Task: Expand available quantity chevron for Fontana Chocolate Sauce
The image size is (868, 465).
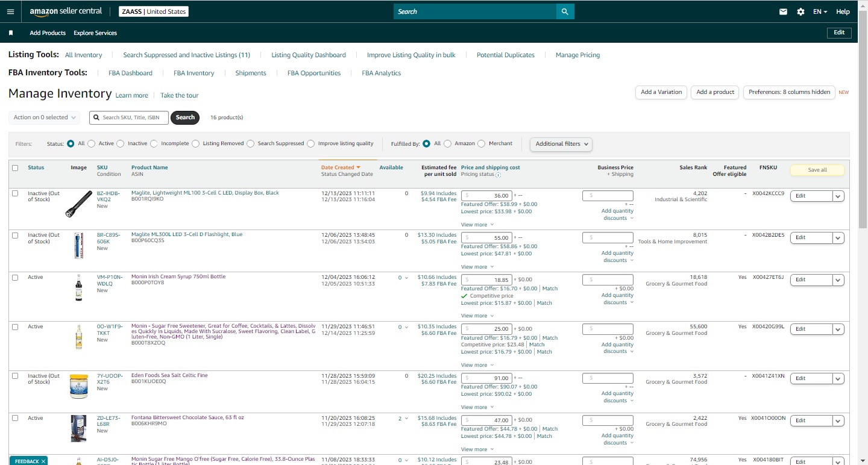Action: tap(407, 419)
